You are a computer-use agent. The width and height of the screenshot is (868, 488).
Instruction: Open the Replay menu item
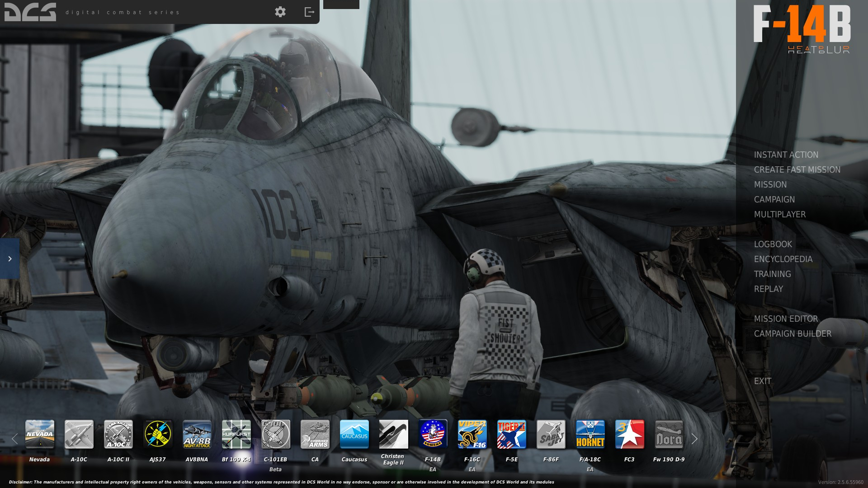769,289
